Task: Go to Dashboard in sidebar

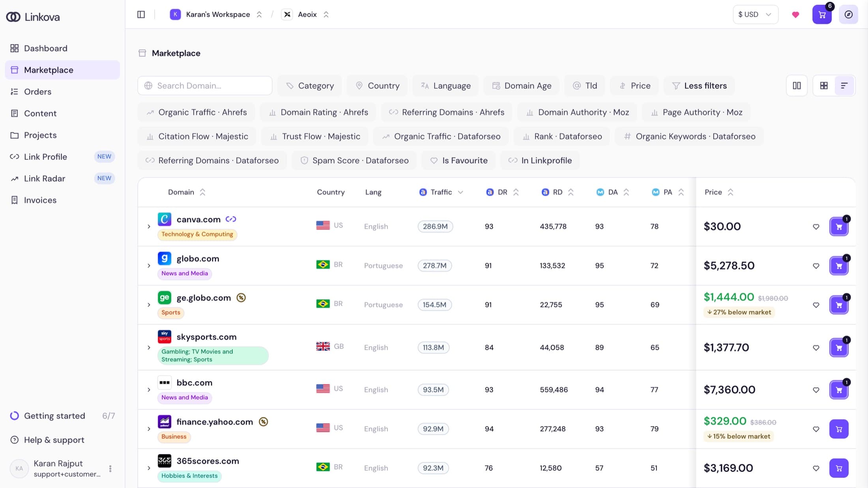Action: tap(62, 48)
